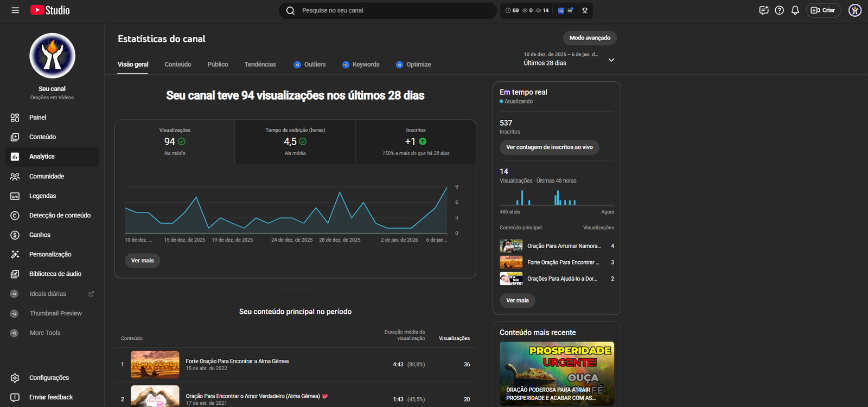Open the Keywords tab
Screen dimensions: 868x407
tap(366, 64)
